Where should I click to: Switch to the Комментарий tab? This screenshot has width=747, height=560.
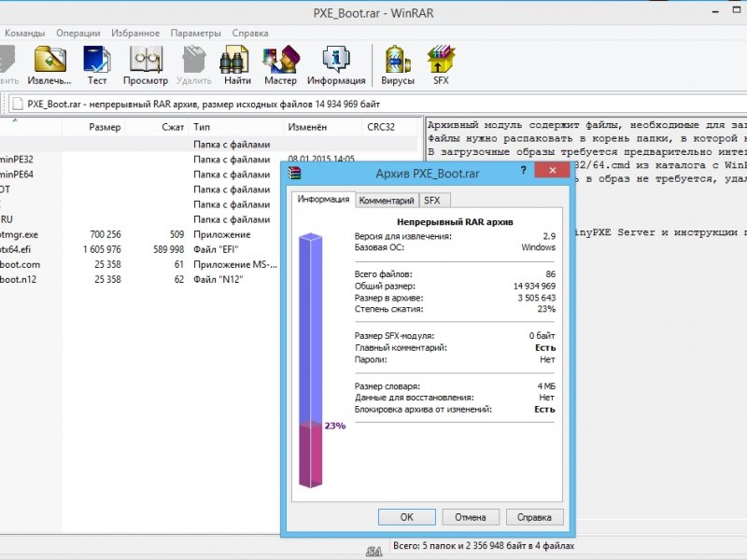coord(387,201)
